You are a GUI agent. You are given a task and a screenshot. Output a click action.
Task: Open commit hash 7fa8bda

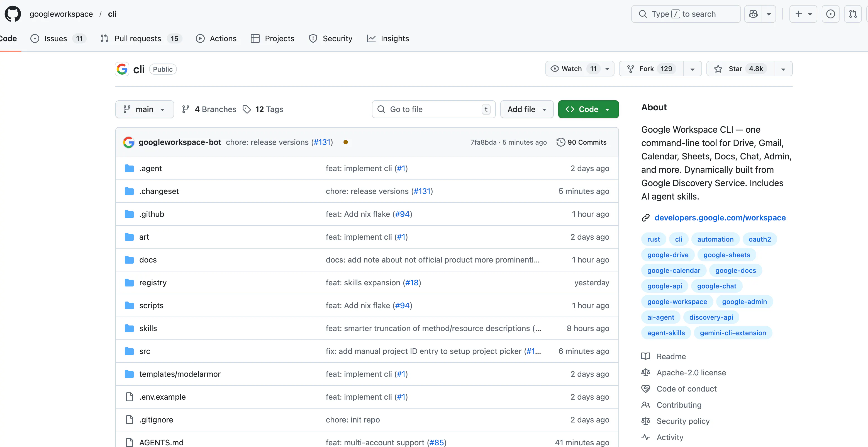[x=484, y=142]
